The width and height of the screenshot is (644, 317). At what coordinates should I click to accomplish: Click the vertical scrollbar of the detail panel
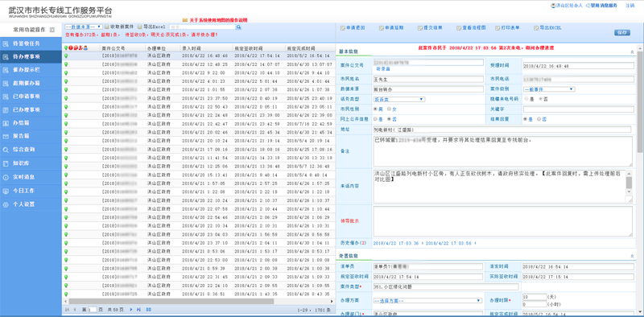coord(640,103)
